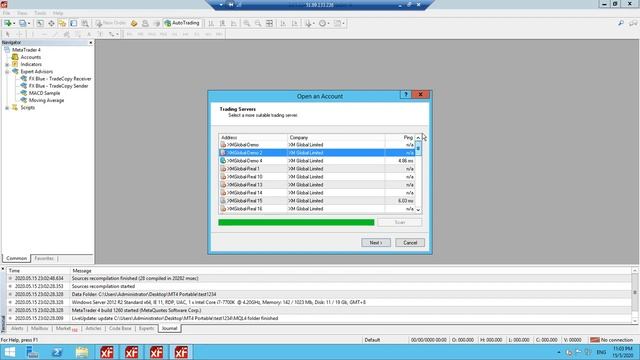Viewport: 640px width, 360px height.
Task: Switch to the Mailbox terminal tab
Action: [40, 329]
